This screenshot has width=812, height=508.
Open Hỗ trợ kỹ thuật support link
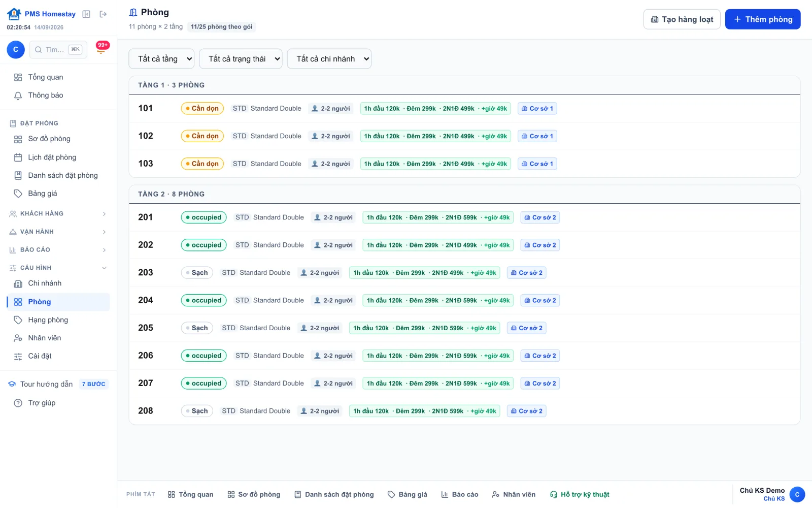[580, 495]
